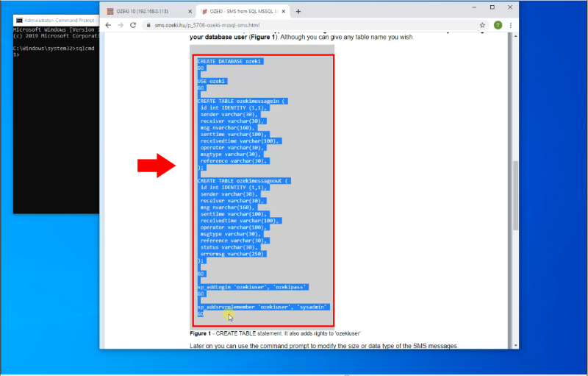Select the OZEKI - SMS from SQL MSSQL tab
The height and width of the screenshot is (376, 588).
243,12
